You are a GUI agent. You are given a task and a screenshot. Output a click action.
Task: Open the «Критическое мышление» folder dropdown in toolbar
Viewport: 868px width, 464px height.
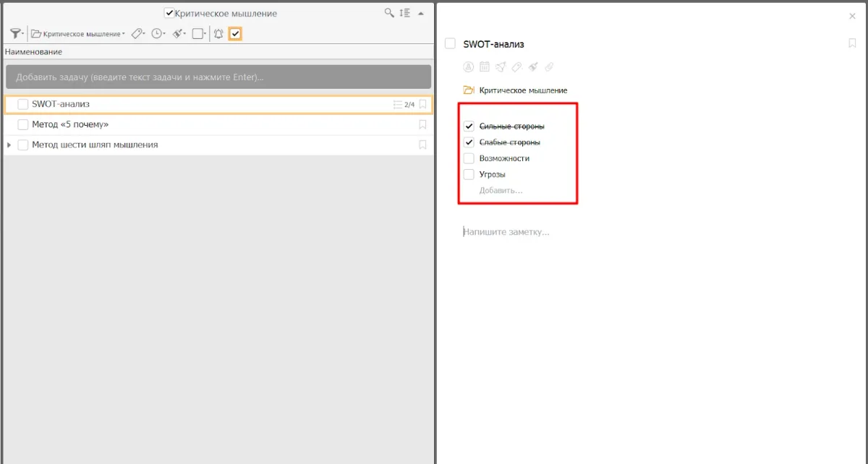click(77, 33)
